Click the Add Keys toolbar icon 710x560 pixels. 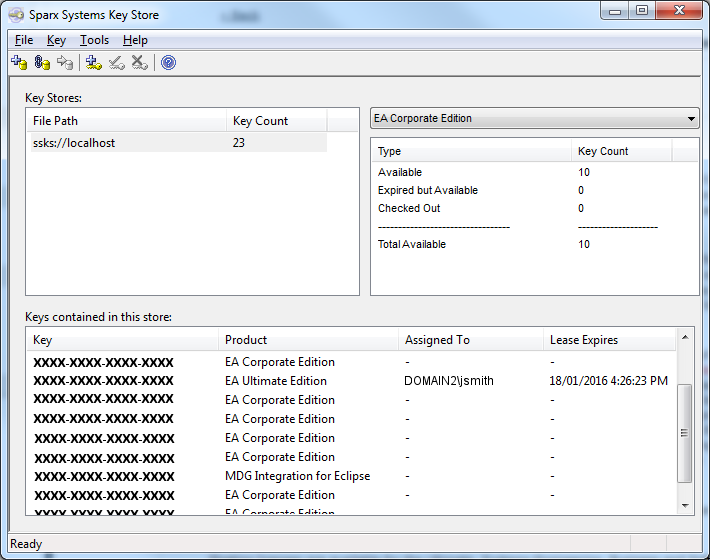(x=94, y=62)
